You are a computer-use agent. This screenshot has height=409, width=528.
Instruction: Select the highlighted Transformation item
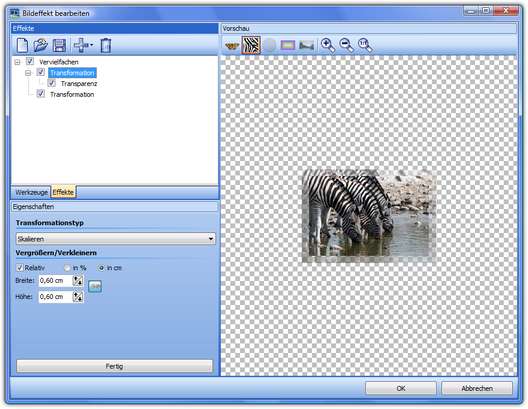72,73
